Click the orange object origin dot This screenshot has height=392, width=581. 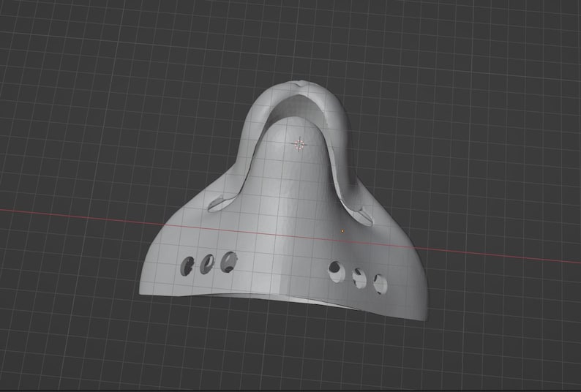342,231
